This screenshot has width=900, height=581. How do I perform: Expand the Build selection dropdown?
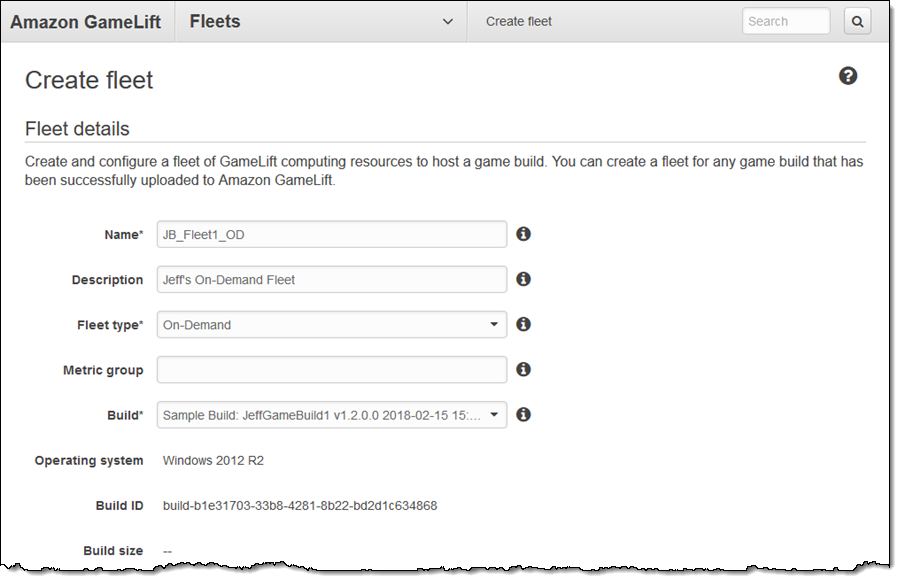331,415
